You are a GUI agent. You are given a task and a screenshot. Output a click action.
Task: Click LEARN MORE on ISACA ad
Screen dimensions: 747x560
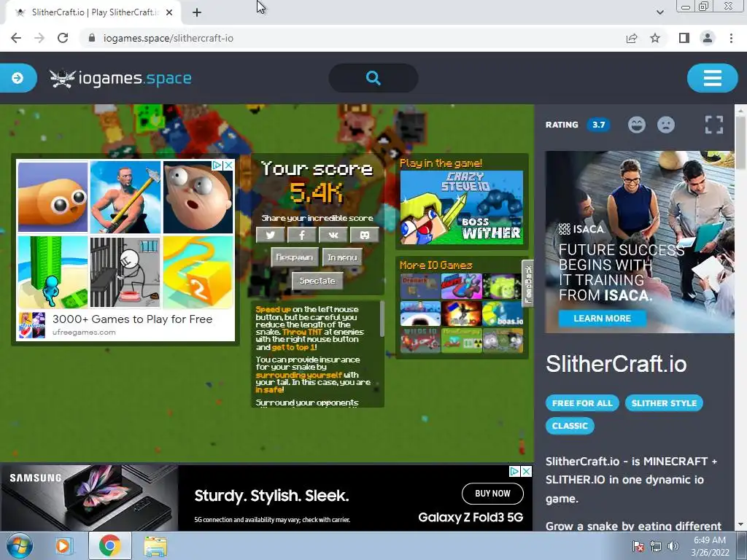tap(602, 318)
